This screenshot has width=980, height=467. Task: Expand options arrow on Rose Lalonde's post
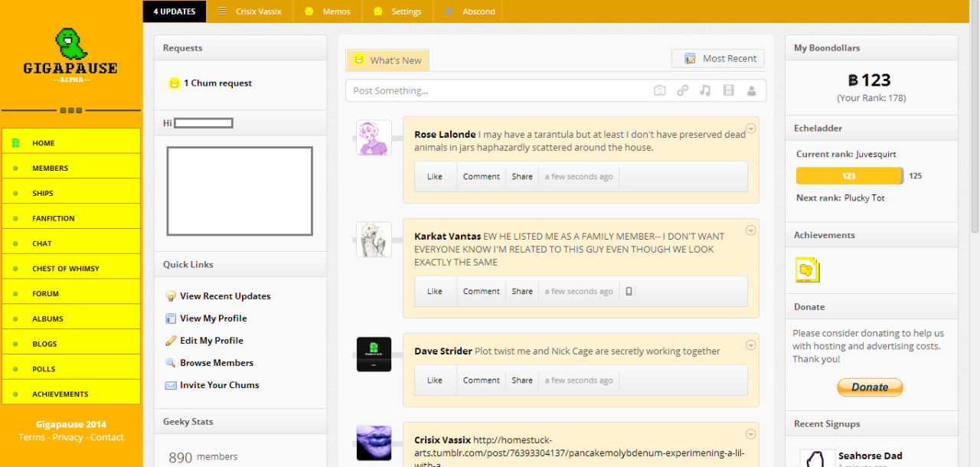(751, 129)
